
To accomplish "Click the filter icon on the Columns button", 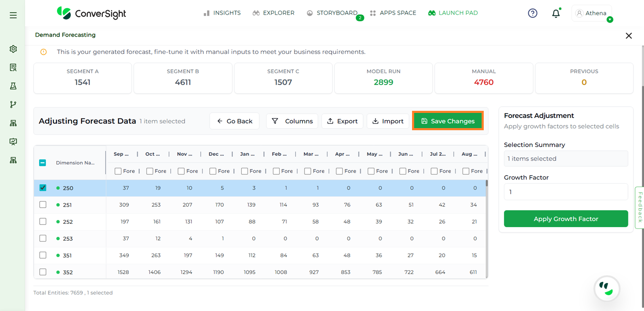I will pos(275,121).
